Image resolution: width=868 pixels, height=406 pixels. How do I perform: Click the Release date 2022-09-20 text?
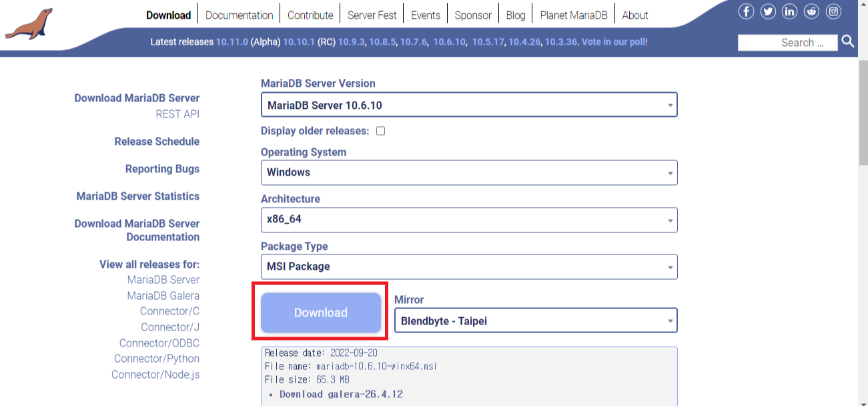322,353
